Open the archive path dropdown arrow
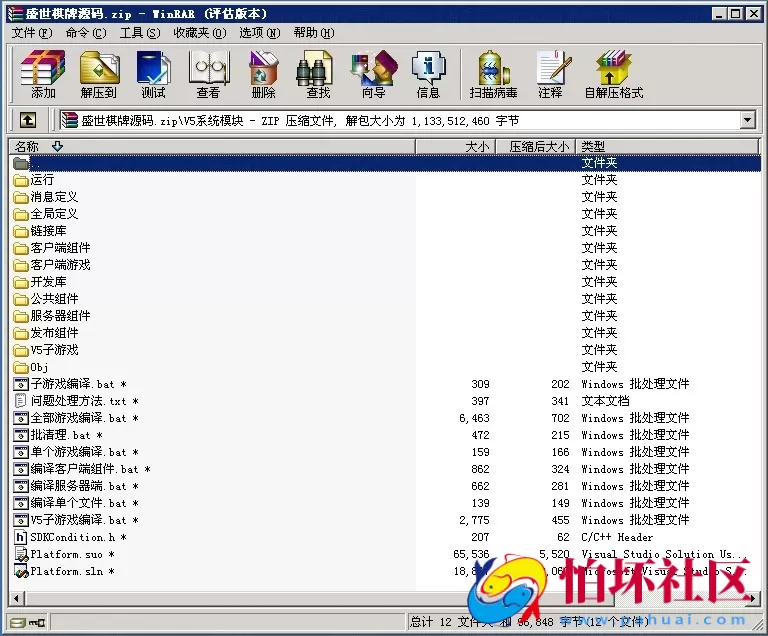768x636 pixels. [747, 120]
